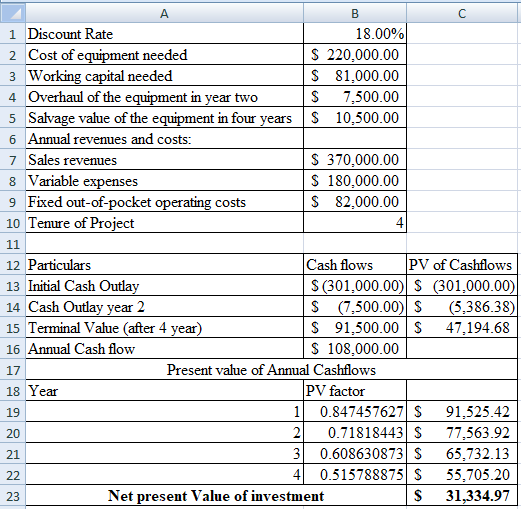Screen dimensions: 521x509
Task: Select row 23 header
Action: point(13,496)
